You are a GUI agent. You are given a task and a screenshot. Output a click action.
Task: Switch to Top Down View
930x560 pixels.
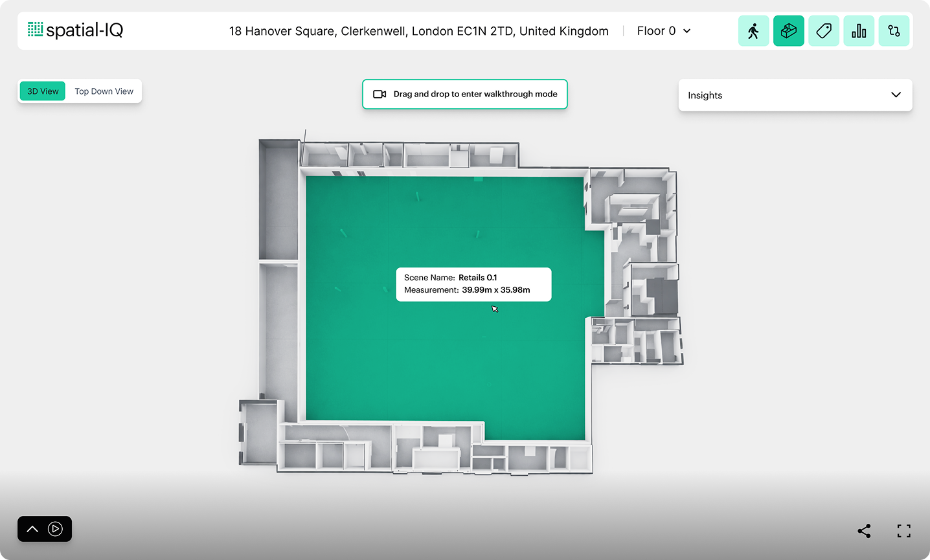click(104, 91)
